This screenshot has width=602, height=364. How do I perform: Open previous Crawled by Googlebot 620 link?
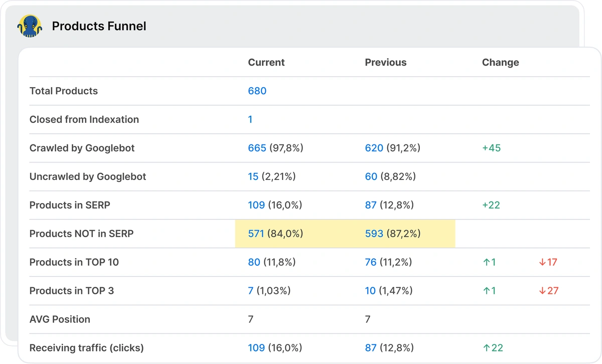(x=374, y=148)
